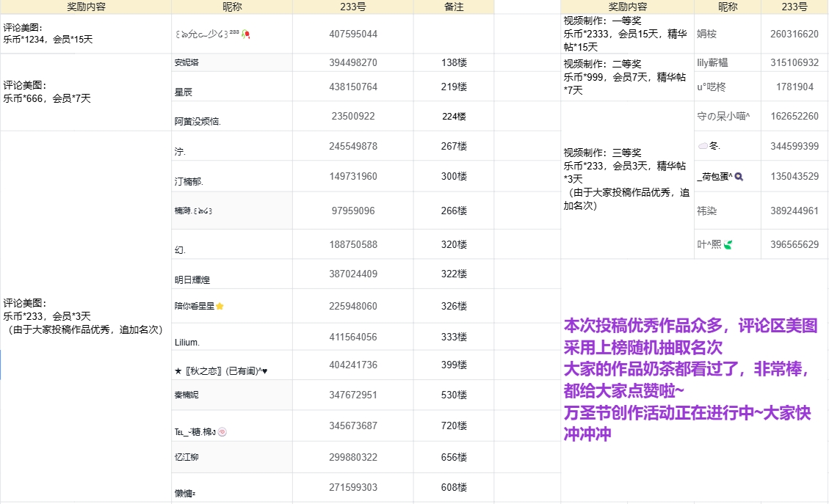Select the remark cell 399楼
Viewport: 829px width, 504px height.
tap(454, 365)
